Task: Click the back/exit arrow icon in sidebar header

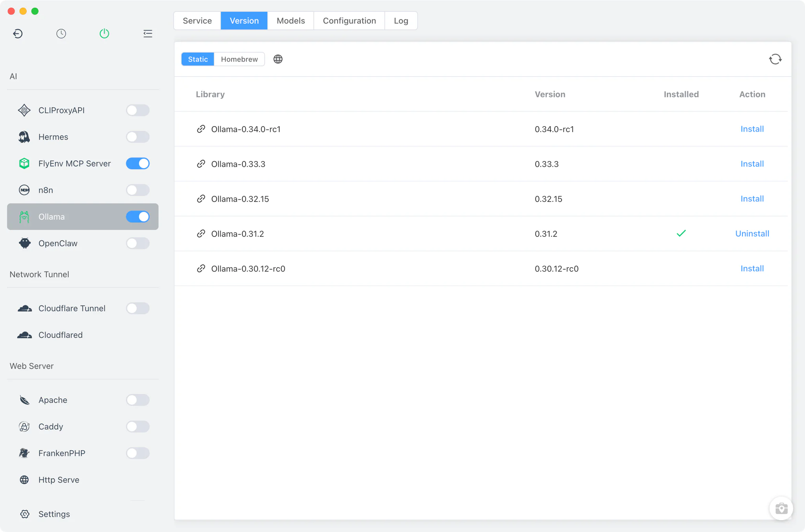Action: (18, 34)
